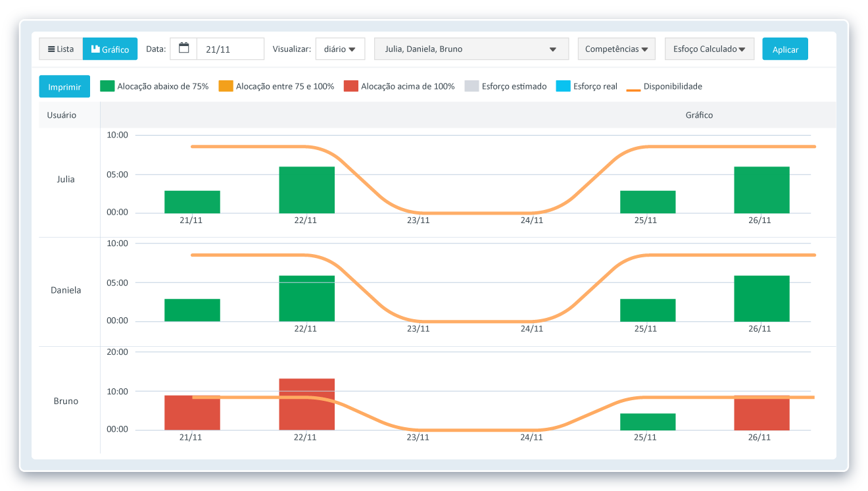Toggle the blue Esforço real legend swatch
The image size is (868, 491).
point(563,86)
